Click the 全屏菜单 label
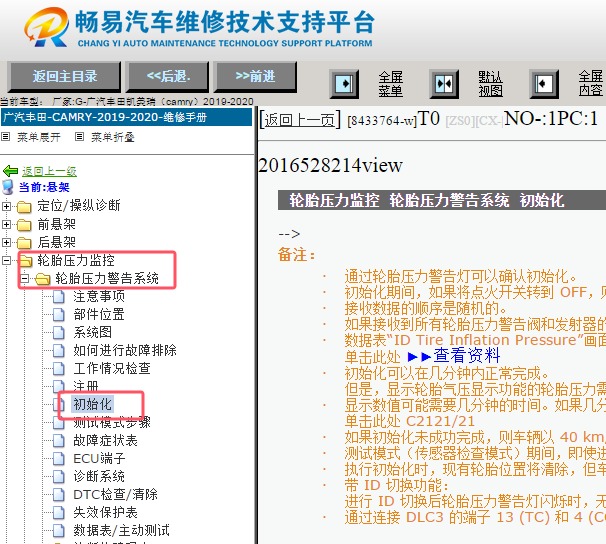Screen dimensions: 606x544 click(x=390, y=84)
